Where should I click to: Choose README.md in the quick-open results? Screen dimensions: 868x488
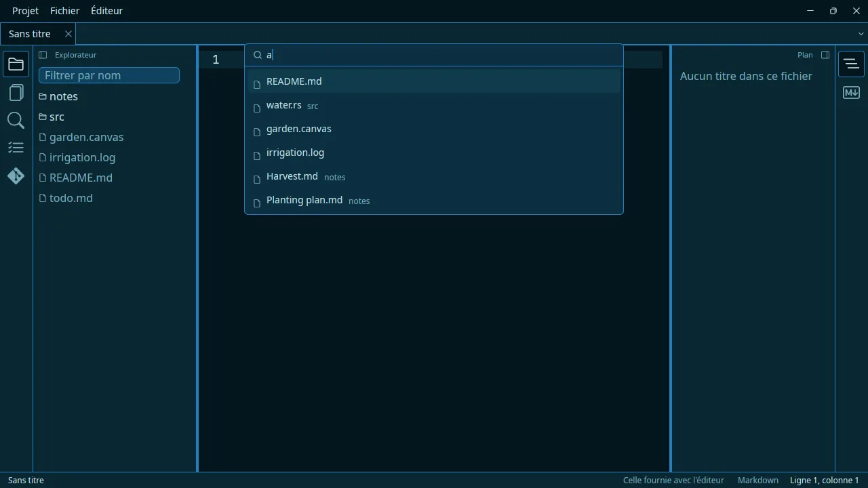[x=434, y=81]
